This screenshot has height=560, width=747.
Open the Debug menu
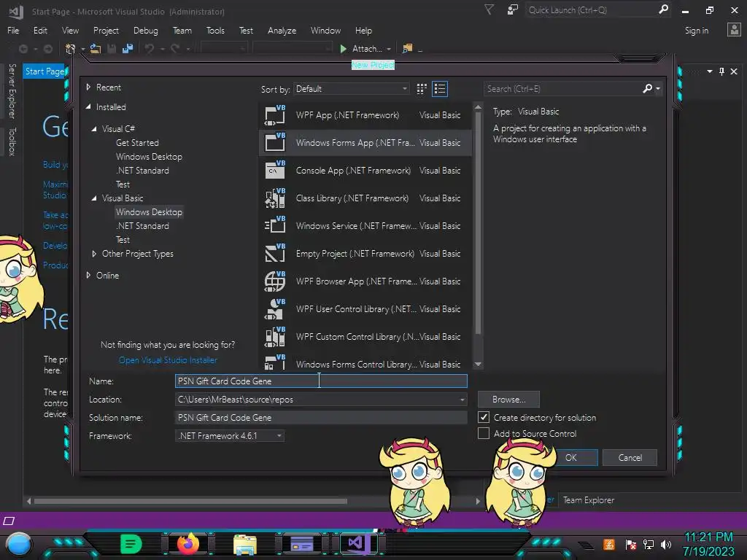145,31
